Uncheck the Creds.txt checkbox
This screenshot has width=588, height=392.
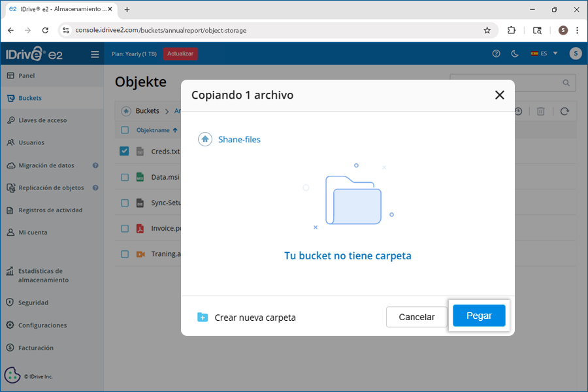click(124, 151)
